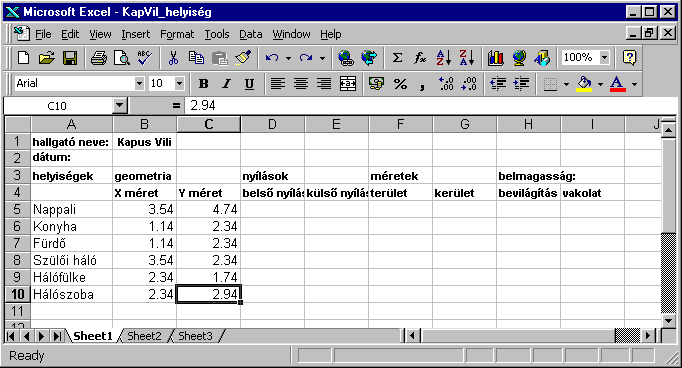Expand the Arial font name dropdown
Image resolution: width=682 pixels, height=368 pixels.
[139, 83]
